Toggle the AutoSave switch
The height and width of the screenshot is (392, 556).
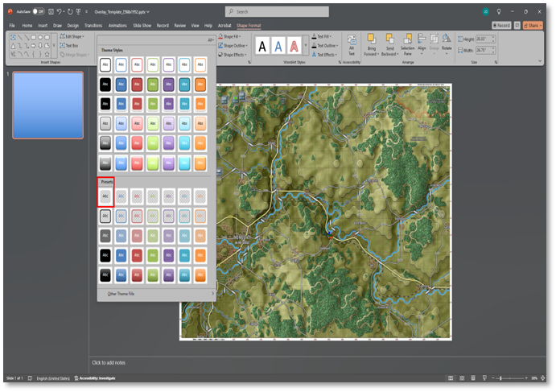click(37, 12)
